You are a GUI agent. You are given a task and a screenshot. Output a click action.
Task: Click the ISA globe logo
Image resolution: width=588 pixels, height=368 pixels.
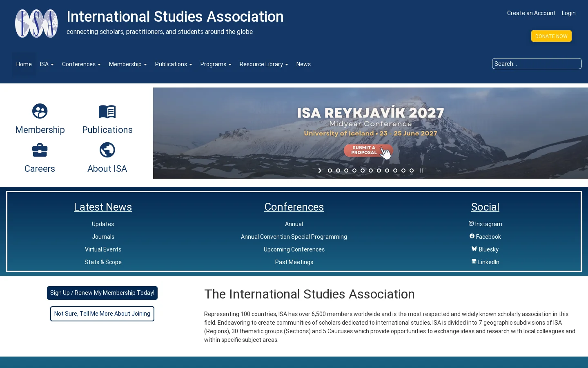click(x=36, y=24)
